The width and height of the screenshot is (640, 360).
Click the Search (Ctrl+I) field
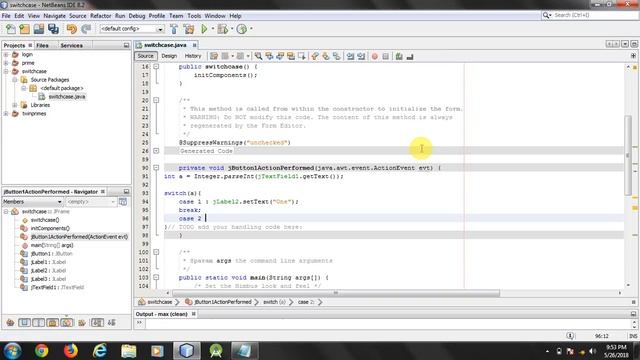[x=590, y=15]
